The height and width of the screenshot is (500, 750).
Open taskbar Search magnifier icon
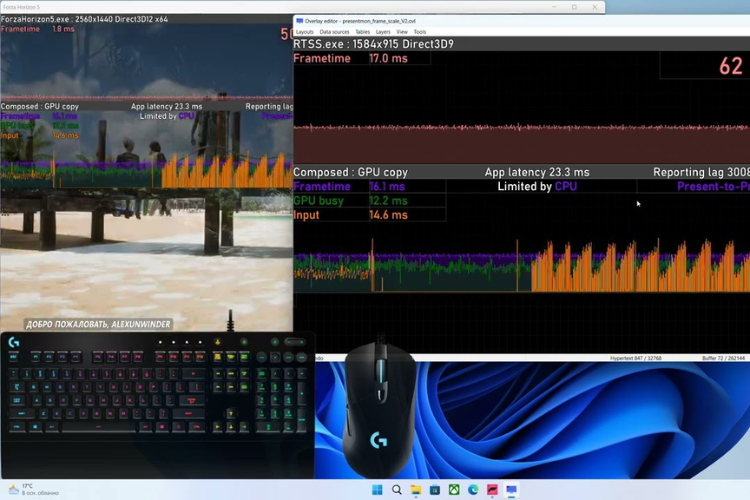pyautogui.click(x=397, y=490)
